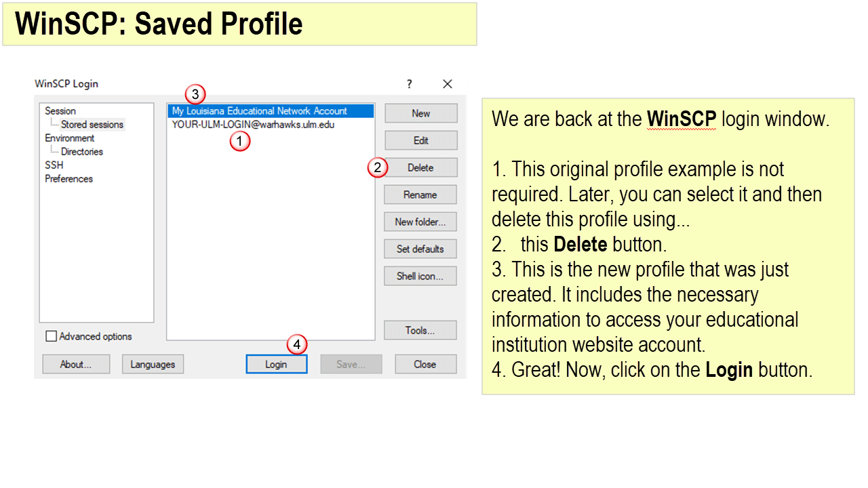Open the Languages dialog

[x=153, y=364]
